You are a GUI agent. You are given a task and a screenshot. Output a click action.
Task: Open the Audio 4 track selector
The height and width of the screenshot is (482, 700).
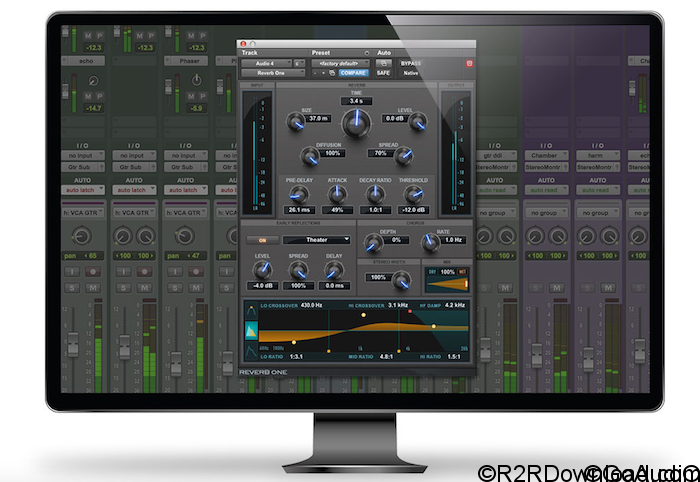coord(267,63)
